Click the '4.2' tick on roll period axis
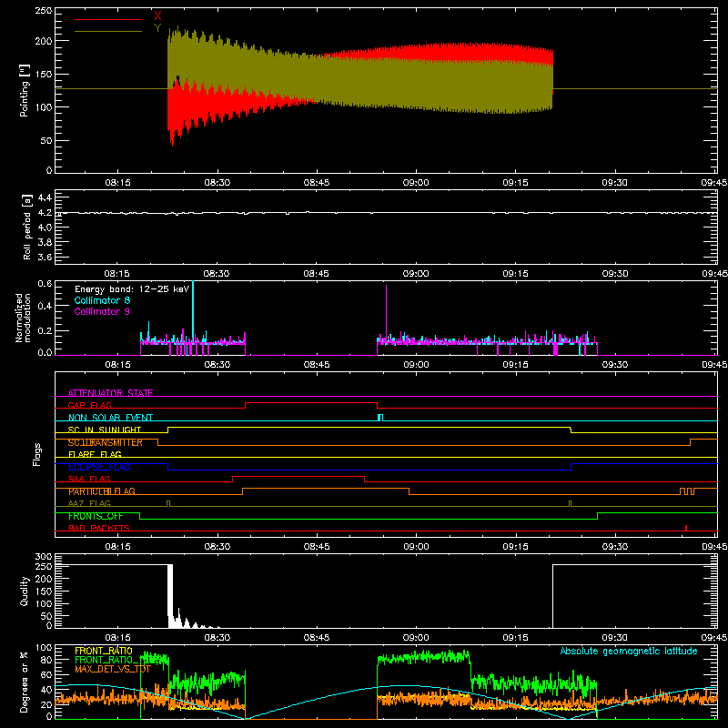 45,213
